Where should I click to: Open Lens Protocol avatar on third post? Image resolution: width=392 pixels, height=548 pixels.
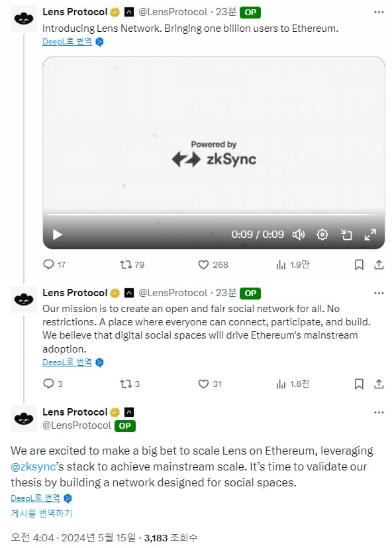(24, 419)
